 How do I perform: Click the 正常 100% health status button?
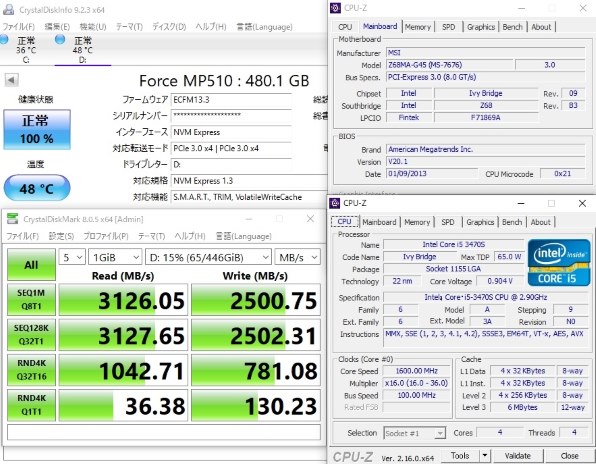tap(37, 130)
